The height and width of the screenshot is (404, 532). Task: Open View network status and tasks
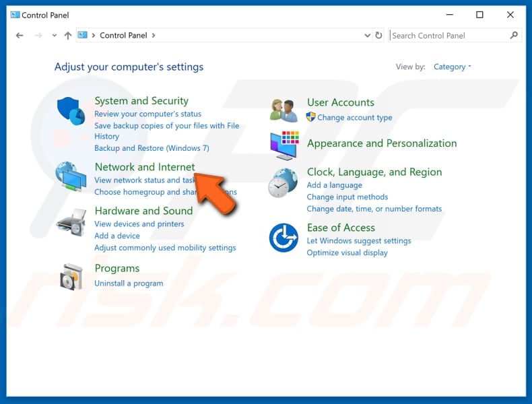(x=145, y=180)
